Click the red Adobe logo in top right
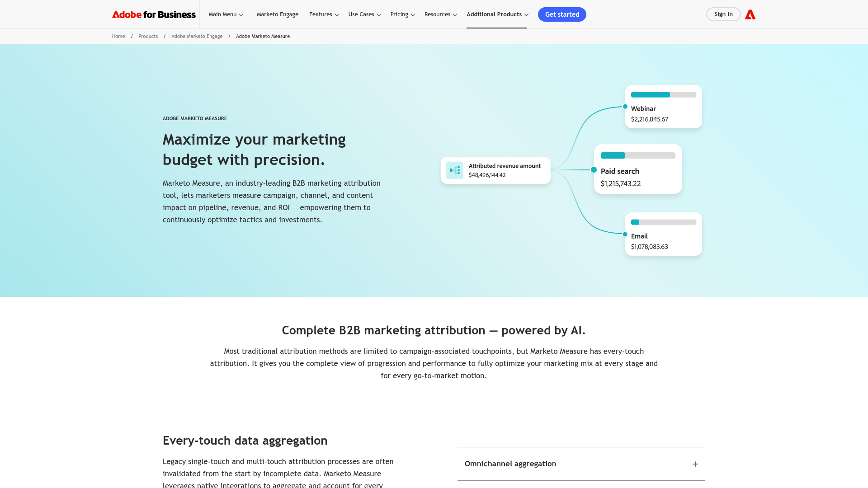The image size is (868, 488). pos(750,14)
